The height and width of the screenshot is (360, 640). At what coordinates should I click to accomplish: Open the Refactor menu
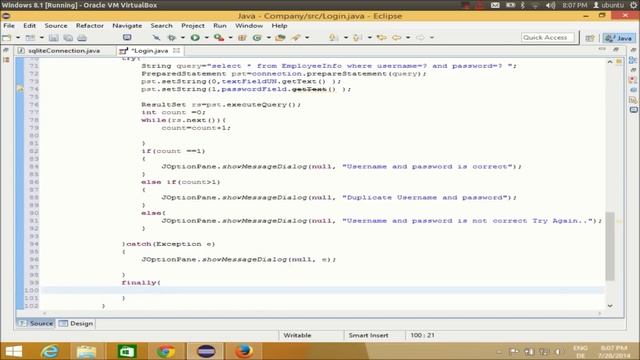point(90,25)
